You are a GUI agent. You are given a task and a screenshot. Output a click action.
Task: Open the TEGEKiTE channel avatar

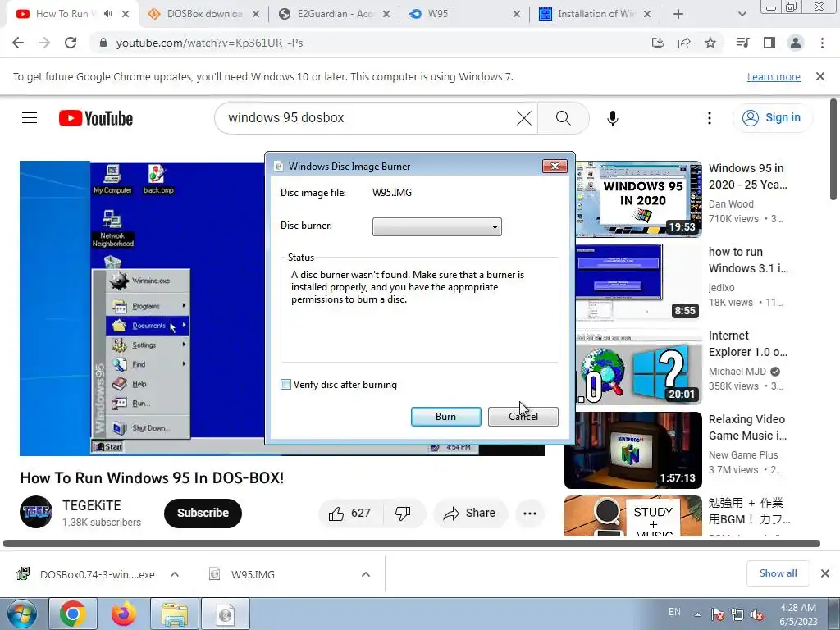(36, 512)
